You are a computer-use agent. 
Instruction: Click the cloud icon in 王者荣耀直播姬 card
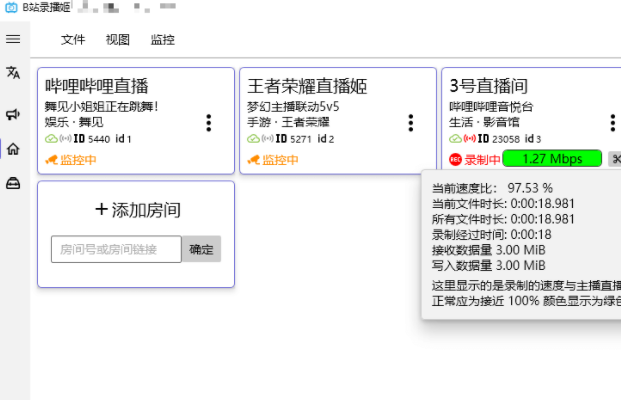pyautogui.click(x=253, y=139)
